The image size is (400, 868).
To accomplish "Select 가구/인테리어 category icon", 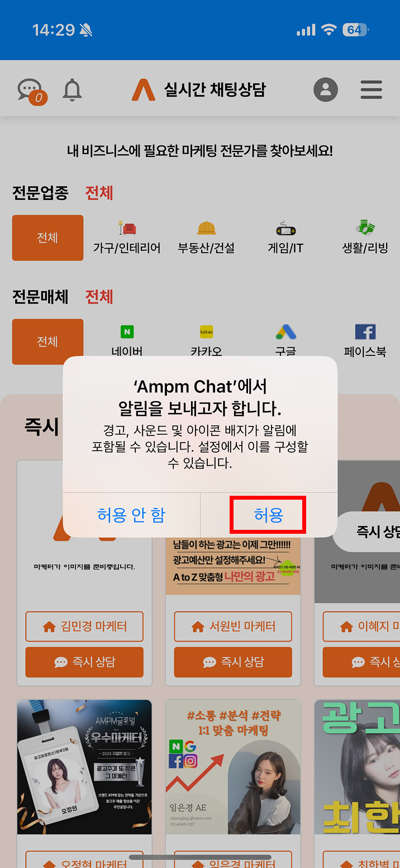I will pos(127,228).
